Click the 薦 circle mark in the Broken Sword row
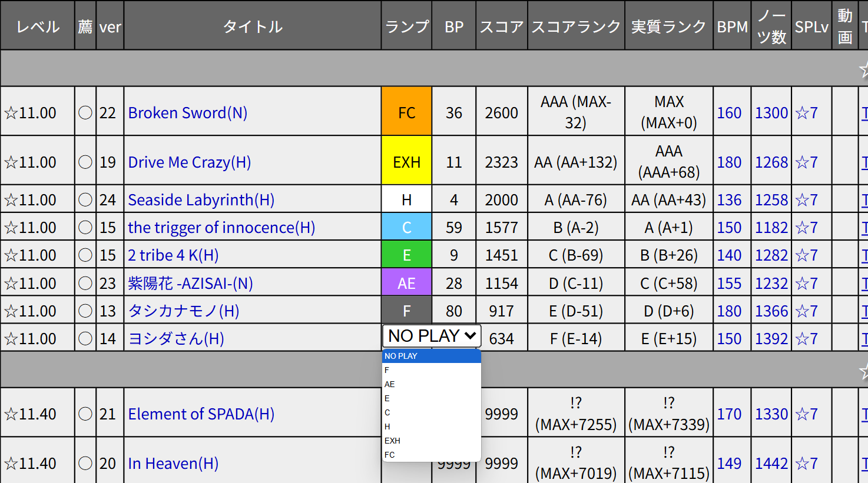This screenshot has width=868, height=483. coord(85,112)
